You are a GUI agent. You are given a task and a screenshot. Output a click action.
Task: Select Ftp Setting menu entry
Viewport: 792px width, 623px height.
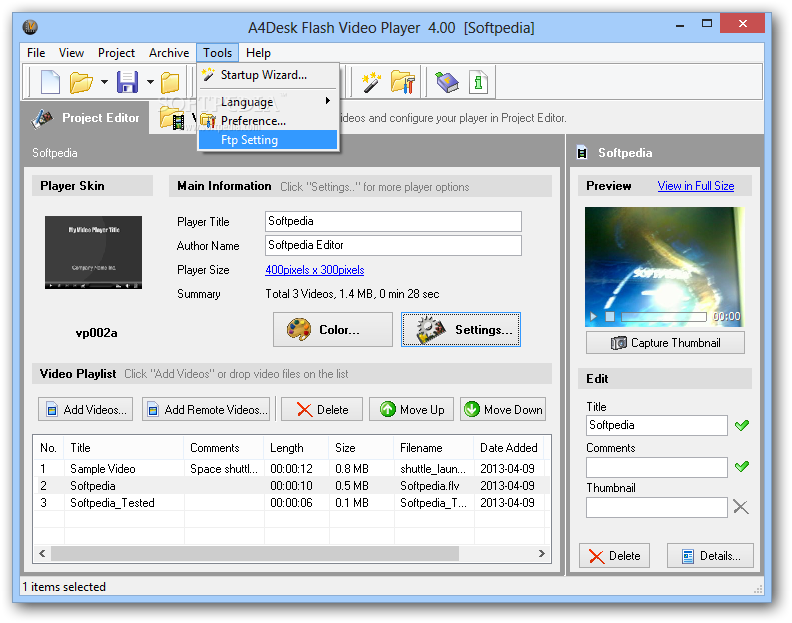pos(268,140)
